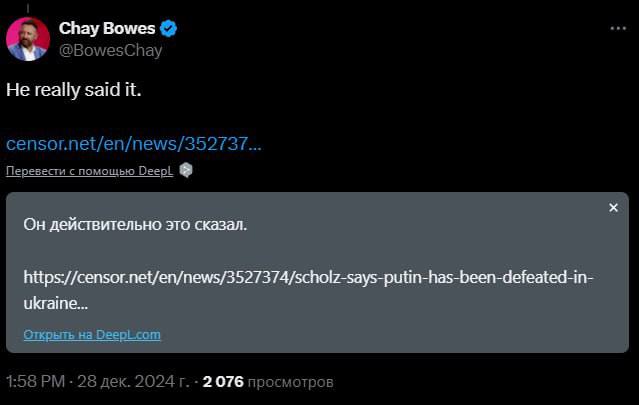639x405 pixels.
Task: Click the DeepL hexagon logo icon
Action: [x=186, y=170]
